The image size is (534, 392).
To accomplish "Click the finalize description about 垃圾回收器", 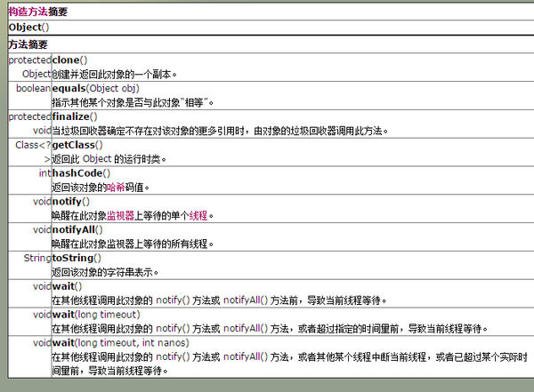I will pyautogui.click(x=220, y=131).
